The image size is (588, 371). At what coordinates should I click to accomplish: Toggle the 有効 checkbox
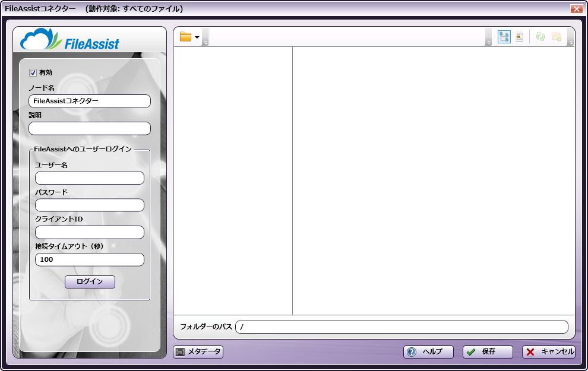33,72
